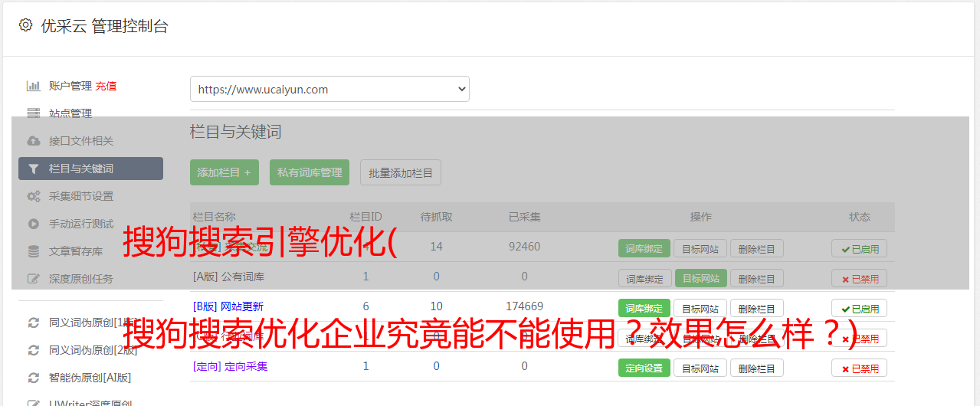Click the bar chart icon for 账户管理
The height and width of the screenshot is (406, 980).
point(33,86)
